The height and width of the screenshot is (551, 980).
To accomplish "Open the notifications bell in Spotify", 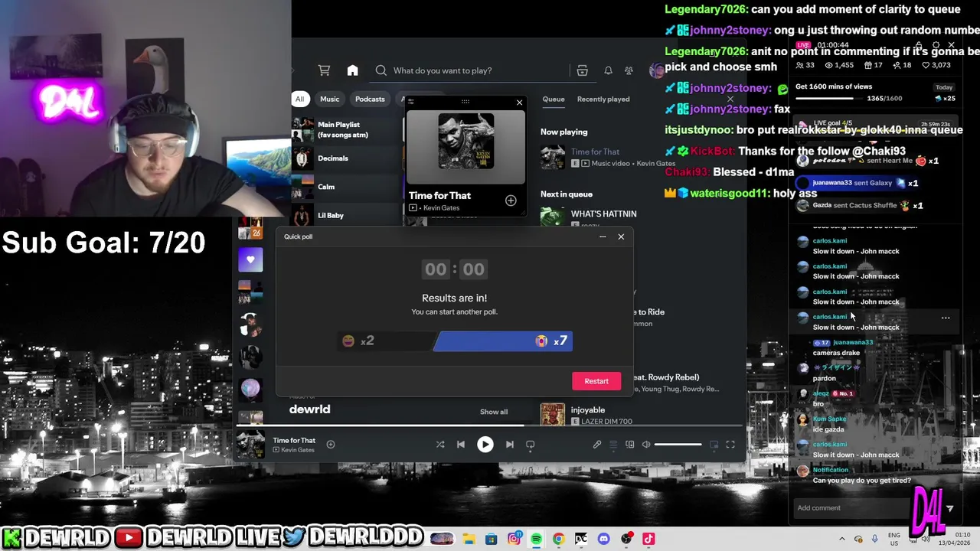I will click(x=608, y=70).
